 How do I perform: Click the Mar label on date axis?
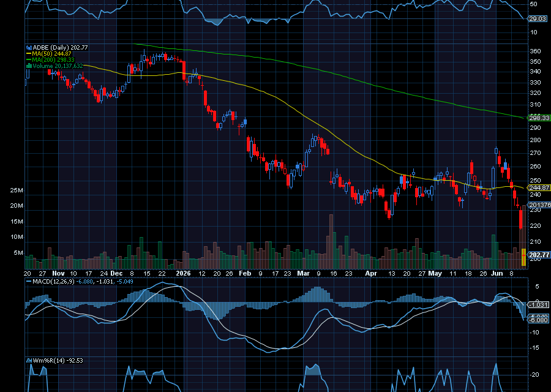(x=303, y=273)
